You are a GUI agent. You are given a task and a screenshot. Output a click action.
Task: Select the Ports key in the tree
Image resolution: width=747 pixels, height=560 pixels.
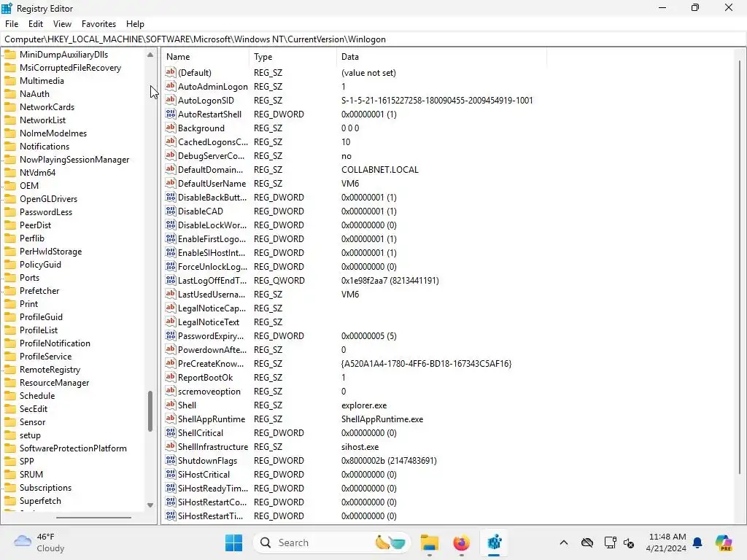[x=29, y=278]
